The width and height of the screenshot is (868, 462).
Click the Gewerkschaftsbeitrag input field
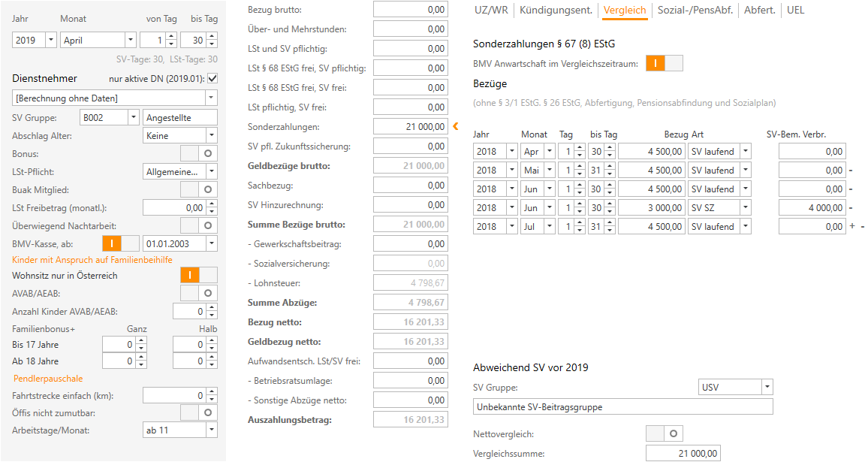point(410,243)
